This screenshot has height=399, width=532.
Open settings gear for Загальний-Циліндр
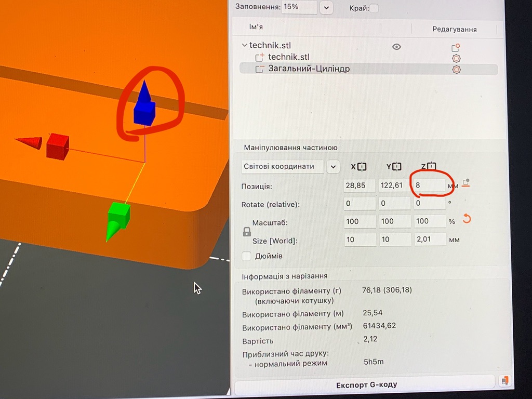[x=456, y=70]
